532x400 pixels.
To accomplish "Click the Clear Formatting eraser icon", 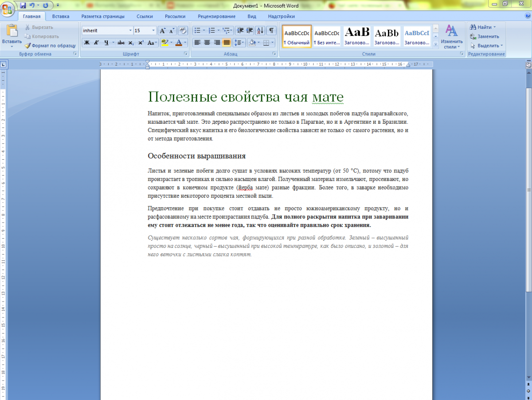I will (182, 31).
